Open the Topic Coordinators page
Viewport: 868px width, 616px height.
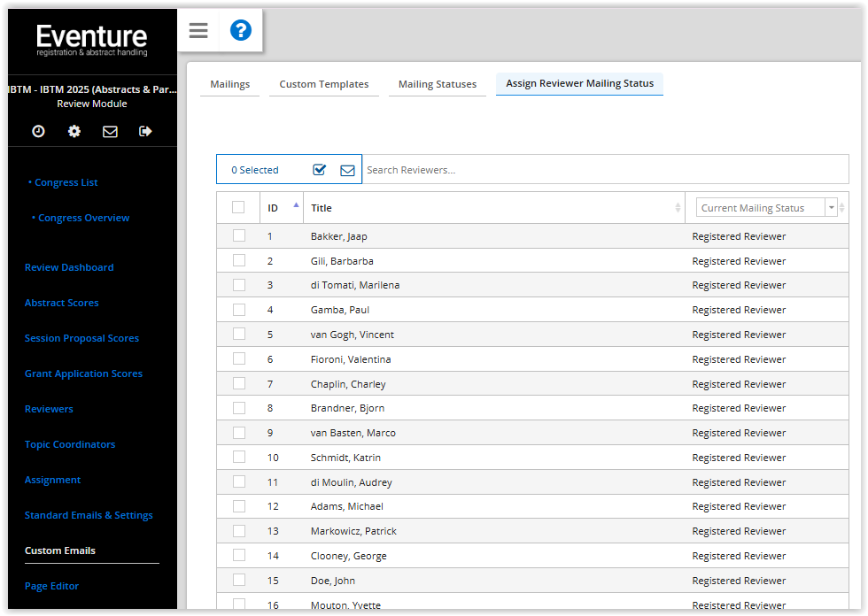pyautogui.click(x=70, y=444)
